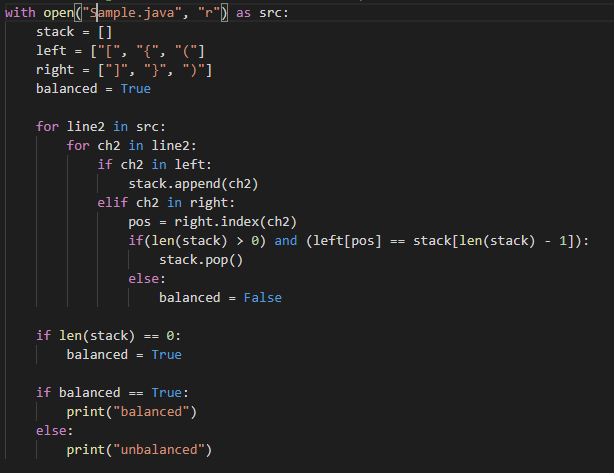The width and height of the screenshot is (614, 473).
Task: Click 'line2' in 'for line2 in src:'
Action: tap(86, 127)
